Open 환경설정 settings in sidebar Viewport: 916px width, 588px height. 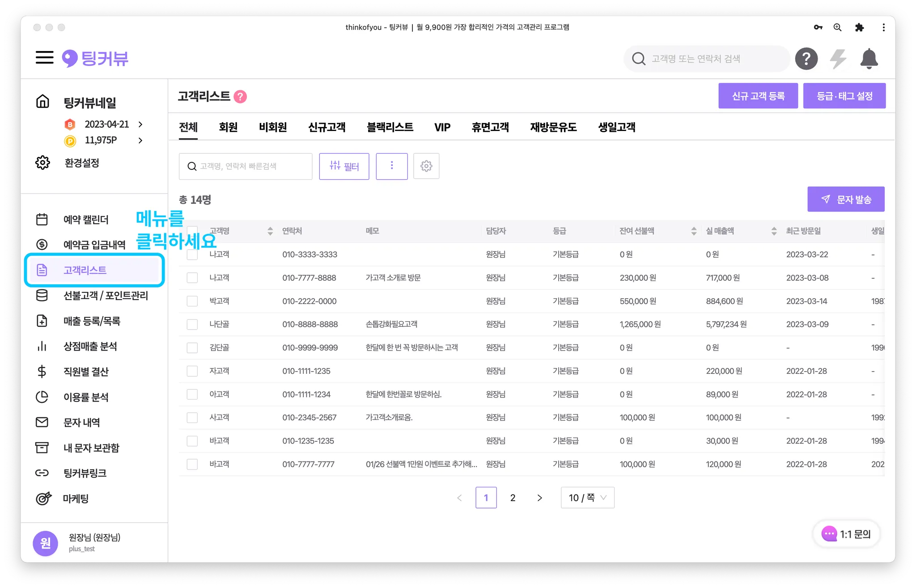(x=81, y=163)
